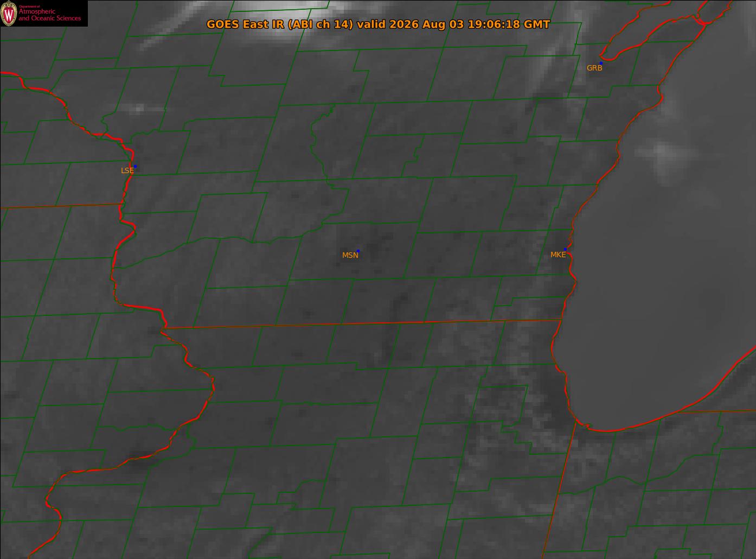The image size is (756, 559).
Task: Click the Atmospheric and Oceanic Sciences text
Action: tap(50, 14)
